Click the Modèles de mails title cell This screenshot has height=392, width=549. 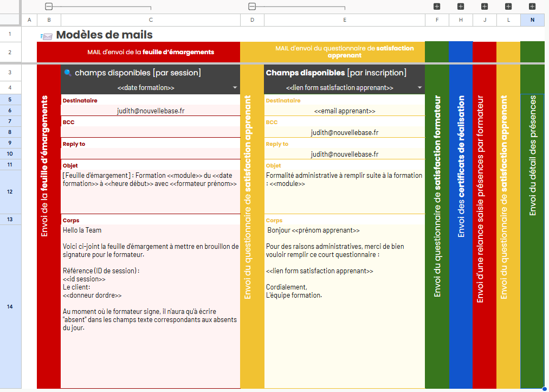105,35
